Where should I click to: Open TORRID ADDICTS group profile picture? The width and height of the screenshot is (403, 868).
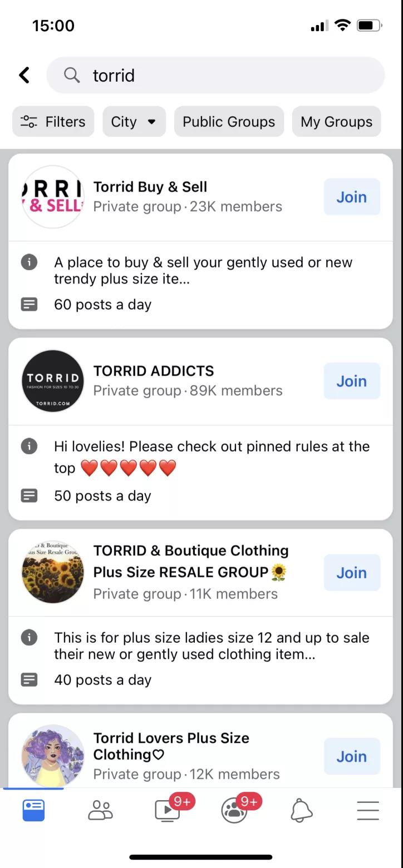53,381
